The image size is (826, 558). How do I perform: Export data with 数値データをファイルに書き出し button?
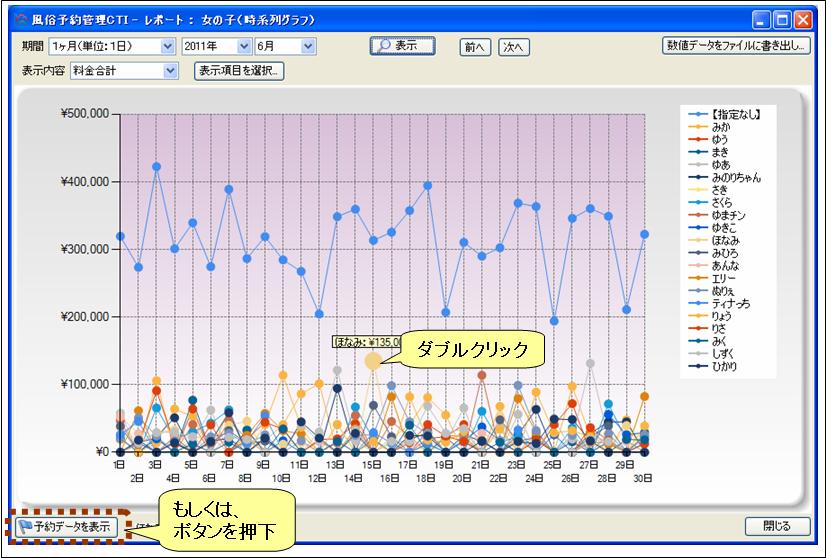[735, 46]
